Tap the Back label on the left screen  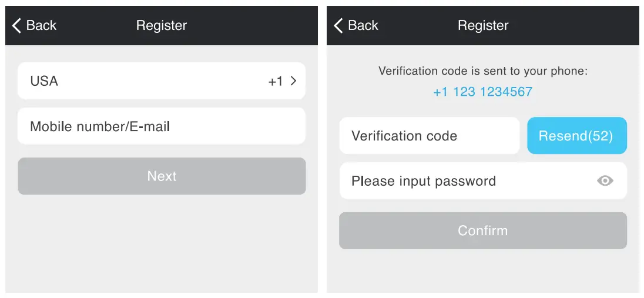click(x=41, y=25)
